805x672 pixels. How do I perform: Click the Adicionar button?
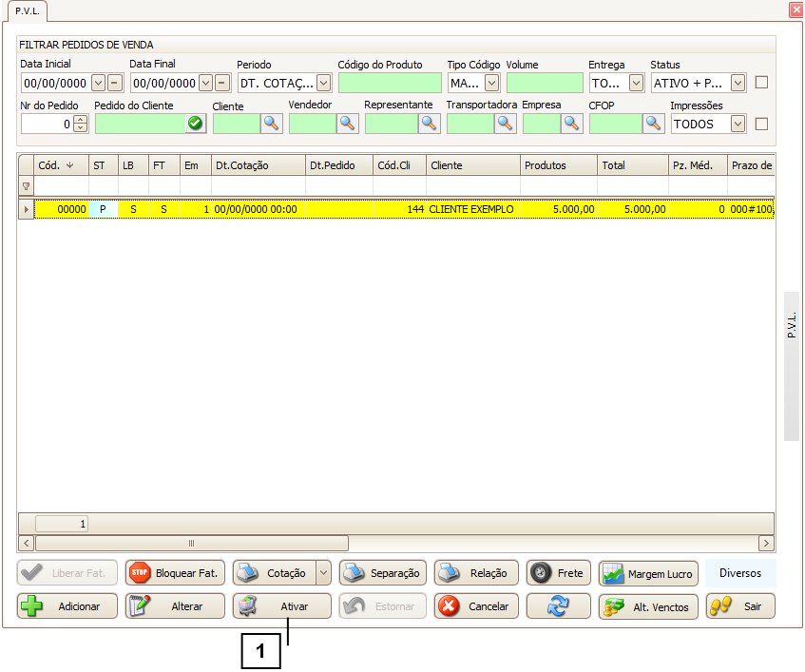[x=67, y=606]
